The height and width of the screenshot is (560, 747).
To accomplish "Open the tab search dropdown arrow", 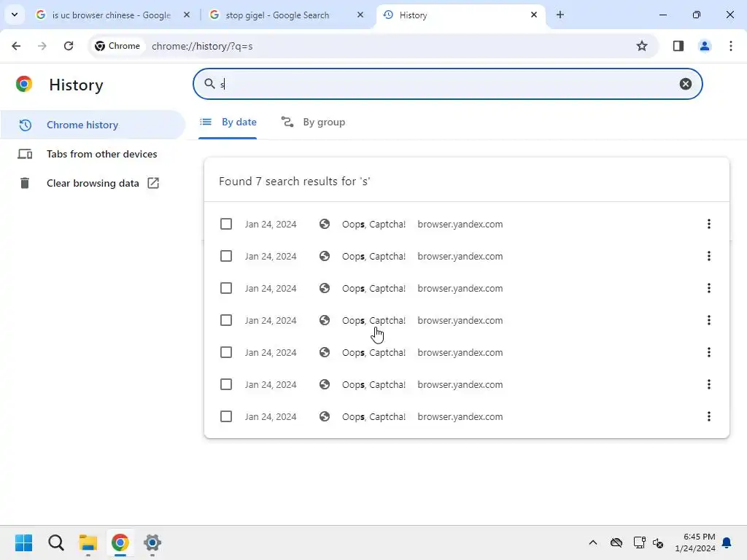I will (15, 15).
